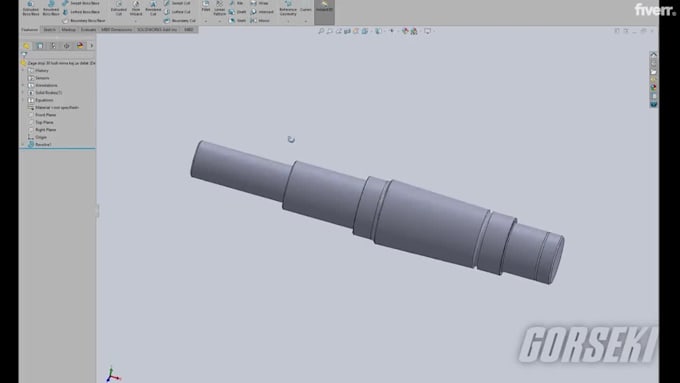Choose the Draft command

(x=237, y=12)
